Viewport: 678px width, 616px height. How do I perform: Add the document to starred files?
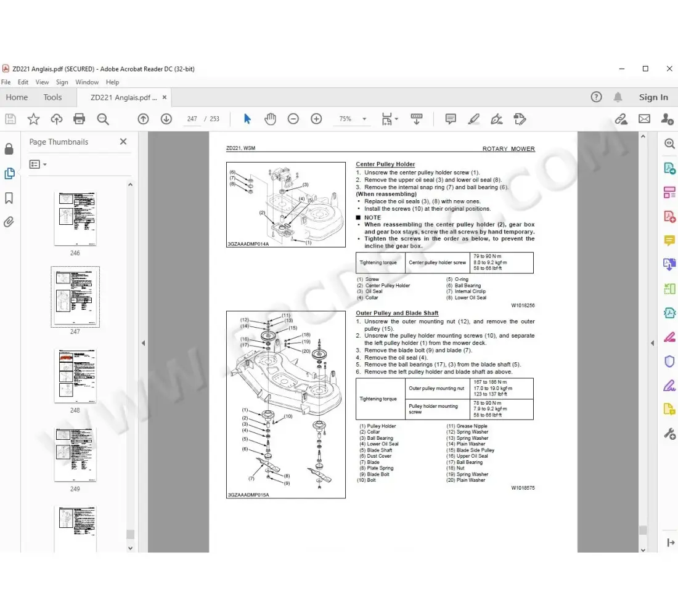(x=33, y=119)
